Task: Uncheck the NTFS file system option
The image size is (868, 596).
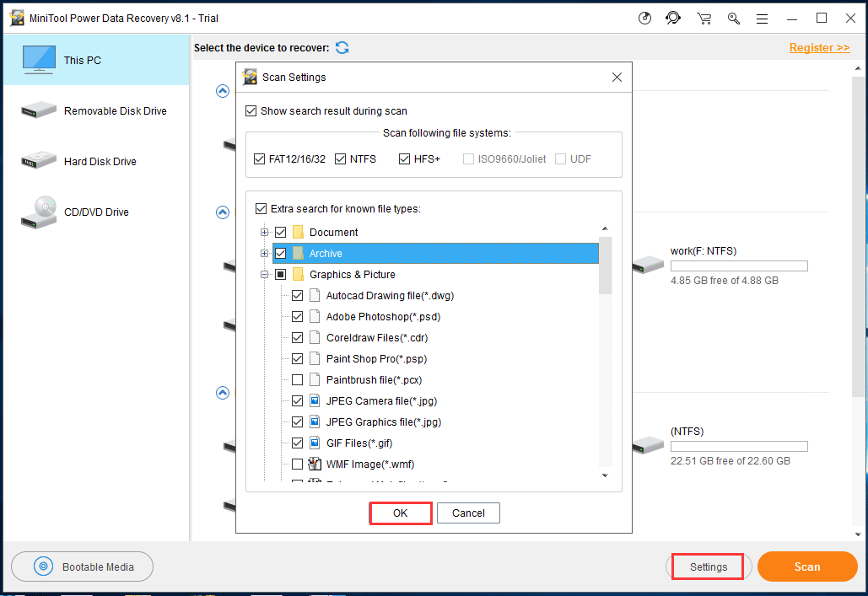Action: point(340,158)
